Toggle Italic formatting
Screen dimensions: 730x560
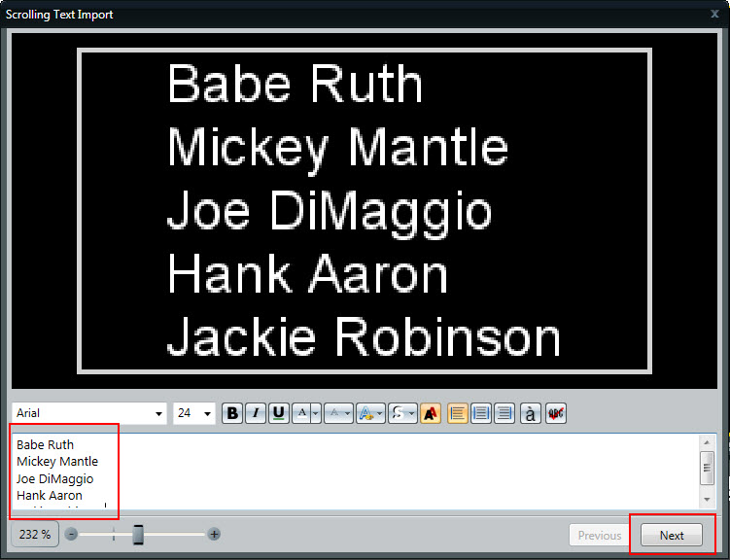pos(256,413)
